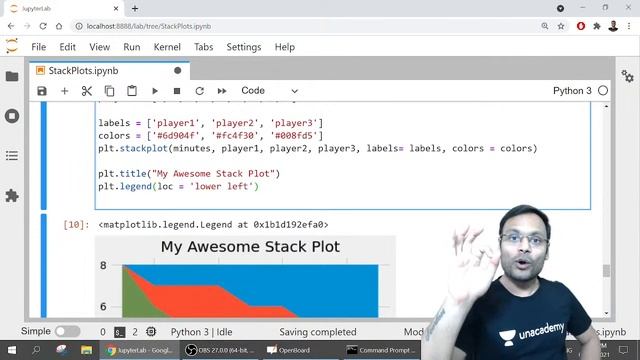Viewport: 640px width, 360px height.
Task: Click the scroll up arrow of notebook
Action: coord(606,106)
